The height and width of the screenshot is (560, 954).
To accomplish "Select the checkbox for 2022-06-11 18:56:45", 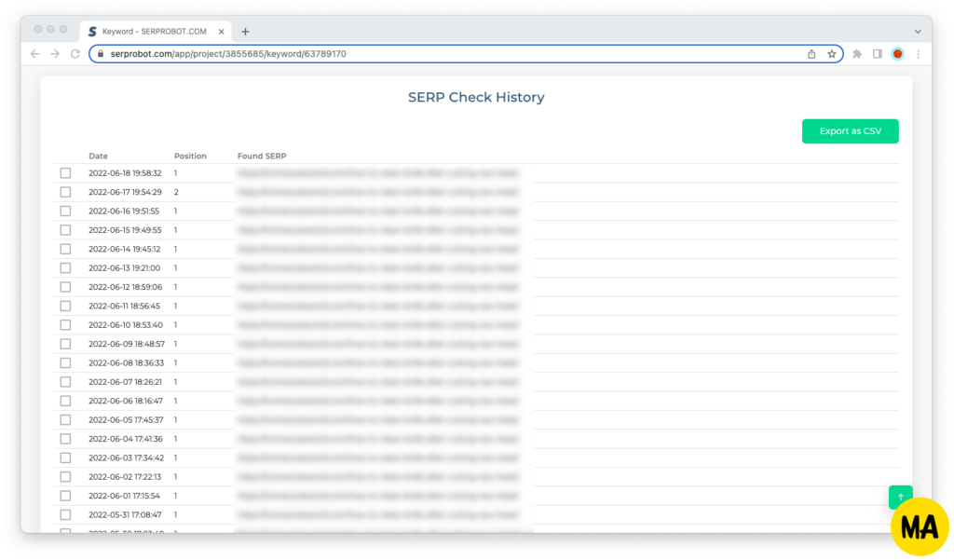I will pyautogui.click(x=66, y=307).
